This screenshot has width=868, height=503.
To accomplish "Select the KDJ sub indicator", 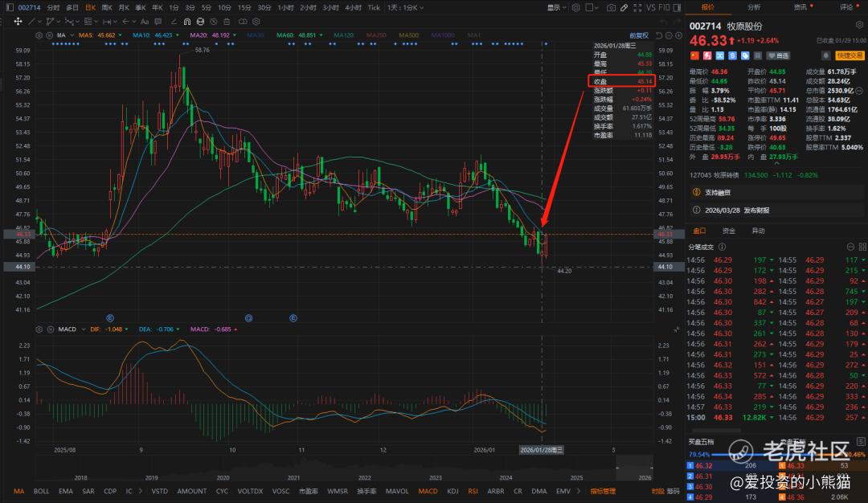I will (x=452, y=492).
